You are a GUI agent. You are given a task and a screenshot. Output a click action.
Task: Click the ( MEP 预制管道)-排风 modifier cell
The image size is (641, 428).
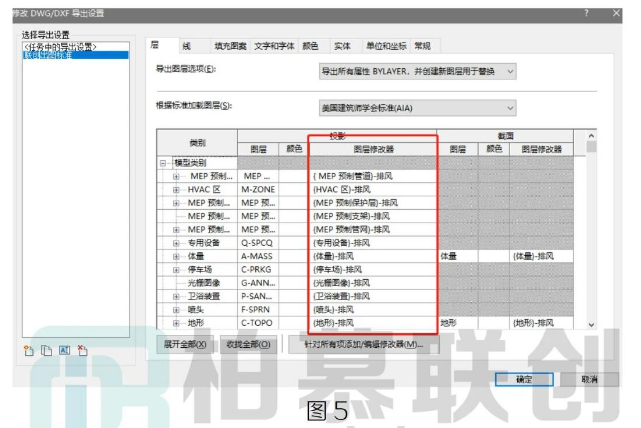click(373, 176)
